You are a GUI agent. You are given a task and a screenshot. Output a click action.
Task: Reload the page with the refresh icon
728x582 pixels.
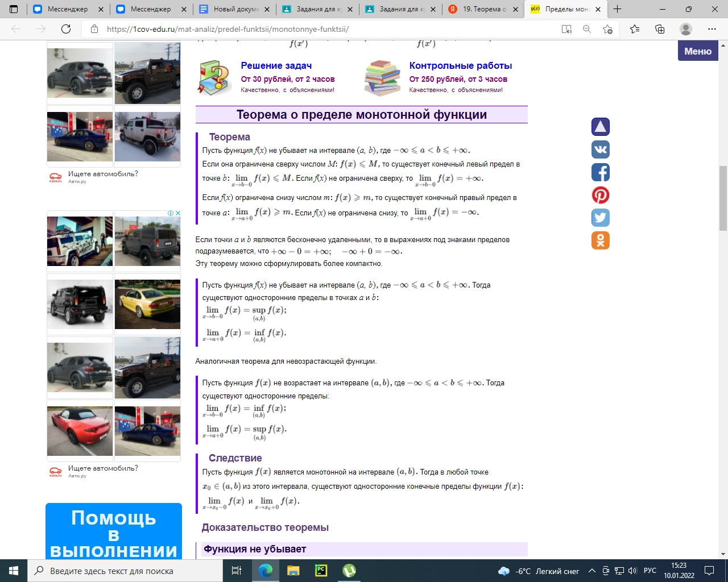66,29
